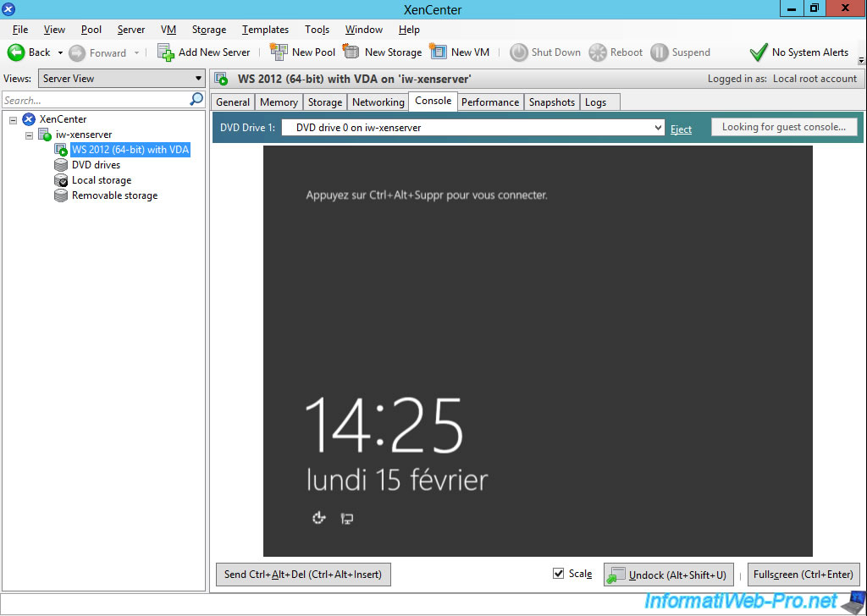Image resolution: width=867 pixels, height=616 pixels.
Task: Click the Shut Down power icon
Action: [x=519, y=52]
